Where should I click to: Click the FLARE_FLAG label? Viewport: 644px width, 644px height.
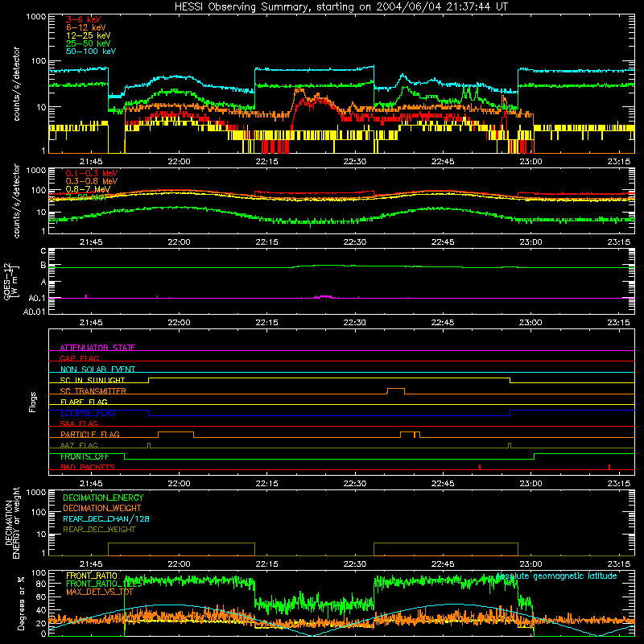coord(84,402)
